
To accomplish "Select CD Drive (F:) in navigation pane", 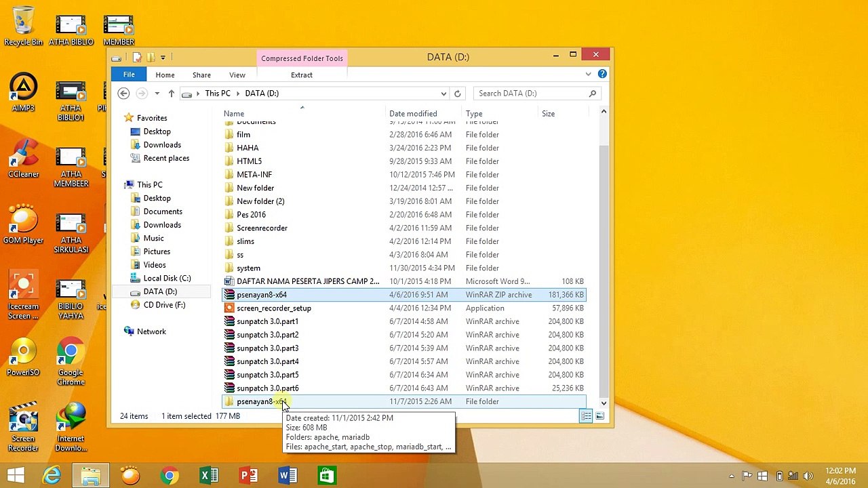I will pos(164,305).
